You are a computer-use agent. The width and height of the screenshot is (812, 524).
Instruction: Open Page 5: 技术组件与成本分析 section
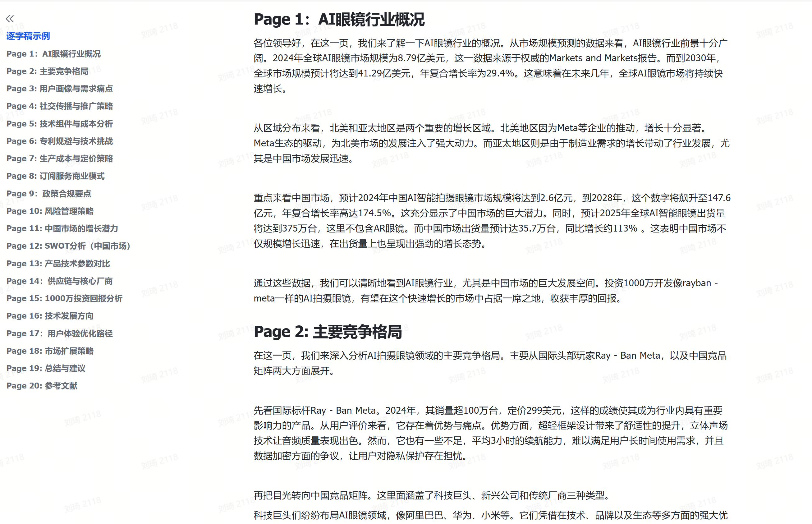point(60,124)
